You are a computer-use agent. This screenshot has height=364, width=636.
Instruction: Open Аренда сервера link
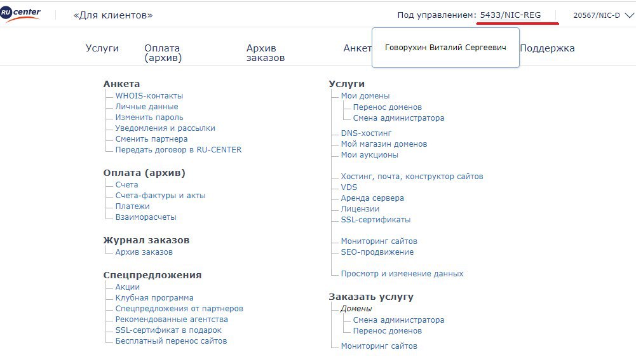tap(372, 198)
